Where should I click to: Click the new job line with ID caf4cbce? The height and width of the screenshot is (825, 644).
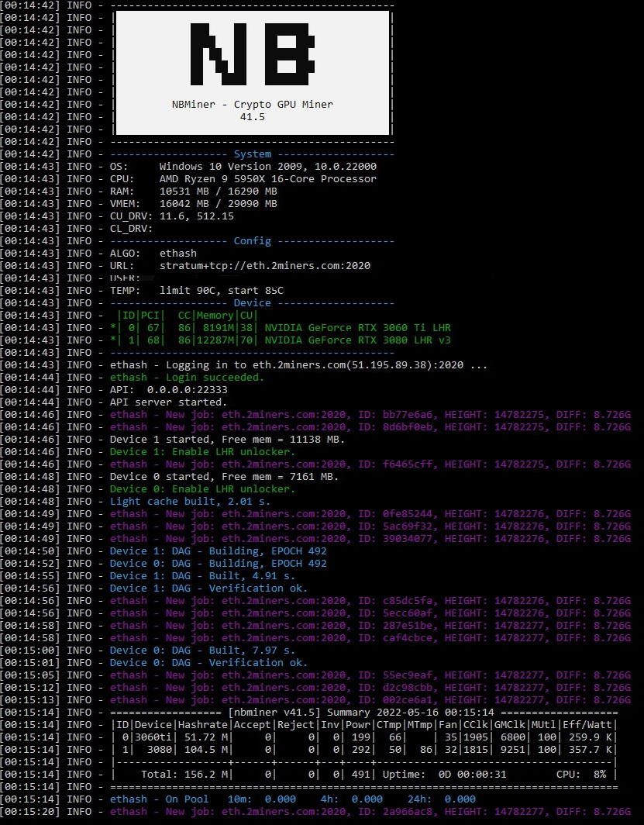pyautogui.click(x=370, y=637)
